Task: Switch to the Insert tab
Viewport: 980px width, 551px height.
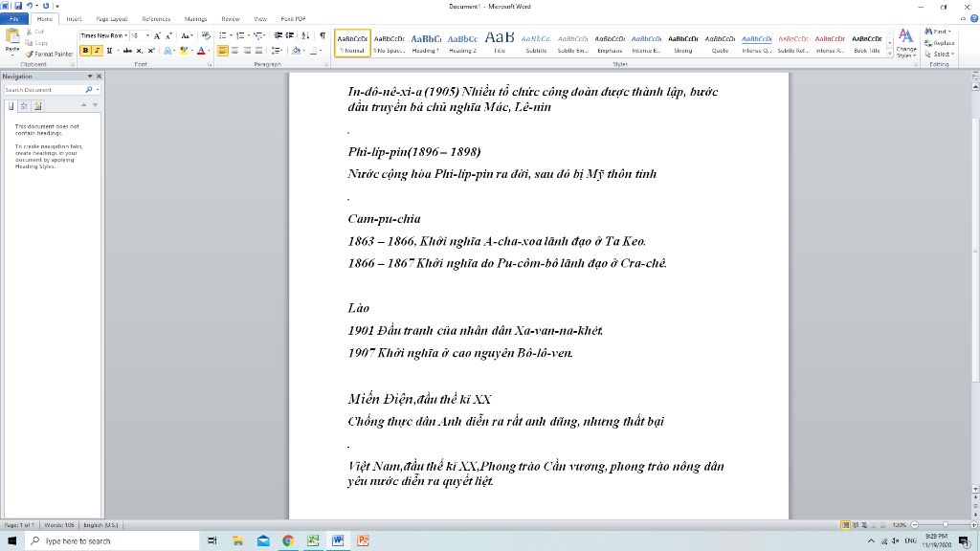Action: point(74,19)
